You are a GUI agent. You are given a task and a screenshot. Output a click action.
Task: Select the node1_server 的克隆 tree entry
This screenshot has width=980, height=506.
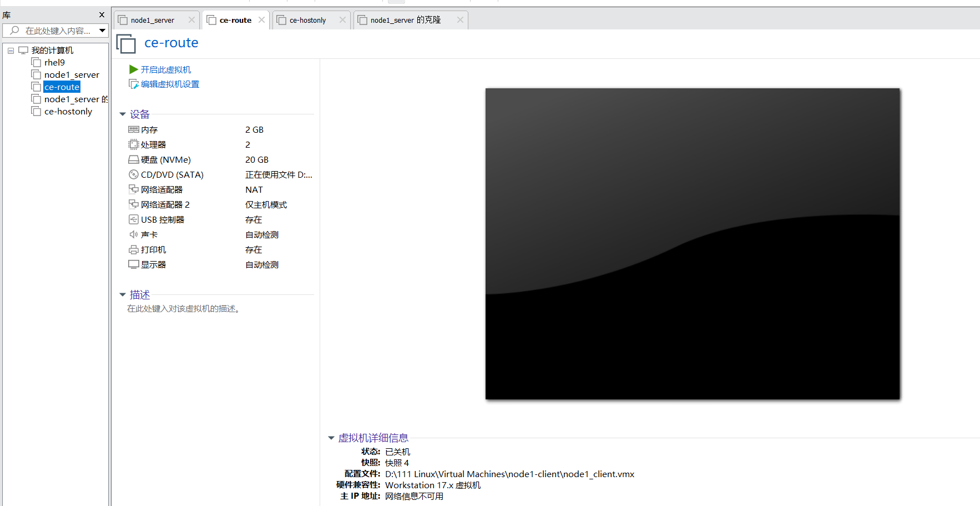76,99
